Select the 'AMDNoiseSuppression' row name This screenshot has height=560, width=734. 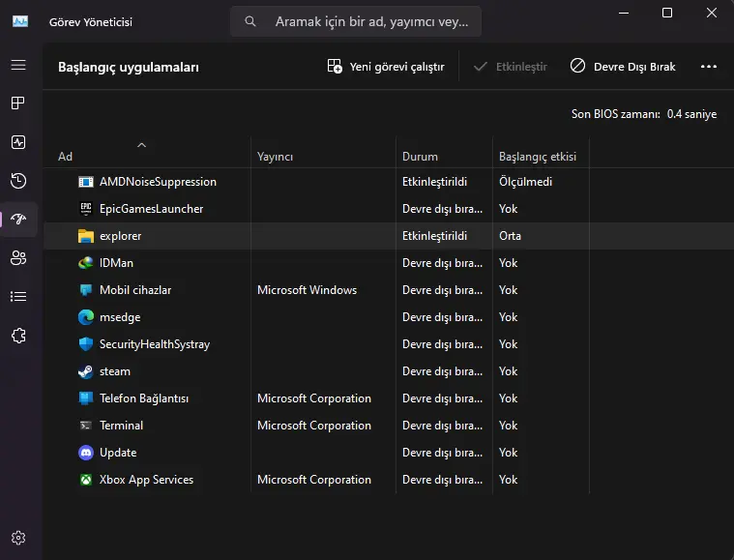(158, 182)
